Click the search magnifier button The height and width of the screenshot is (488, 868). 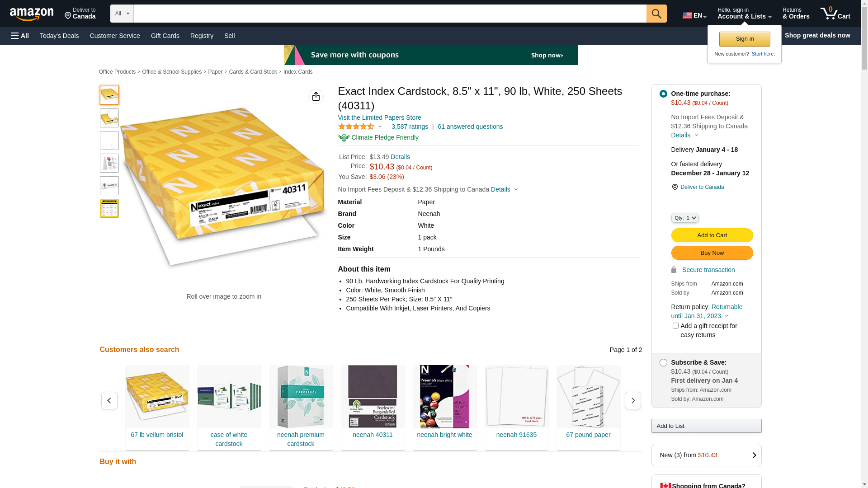[656, 14]
